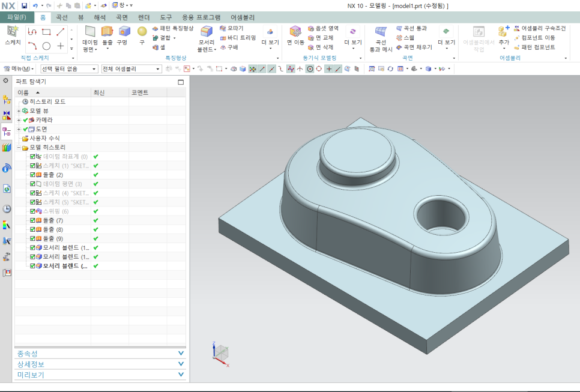Maximize the Part Navigator panel box
Viewport: 580px width, 392px height.
(x=181, y=82)
